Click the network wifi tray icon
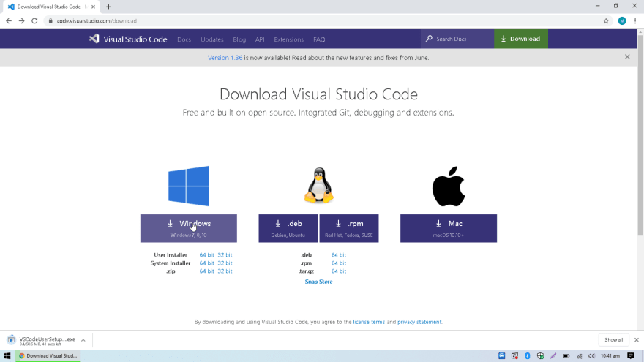Viewport: 644px width, 362px height. pyautogui.click(x=579, y=356)
